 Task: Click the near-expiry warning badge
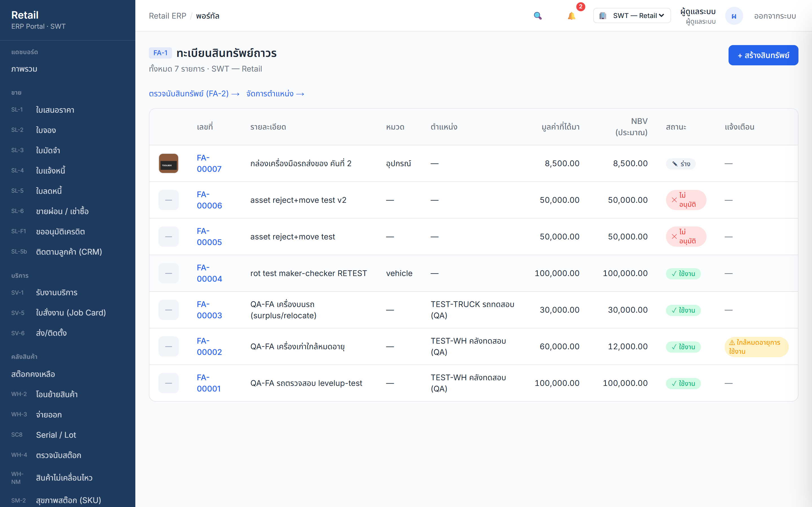tap(756, 347)
